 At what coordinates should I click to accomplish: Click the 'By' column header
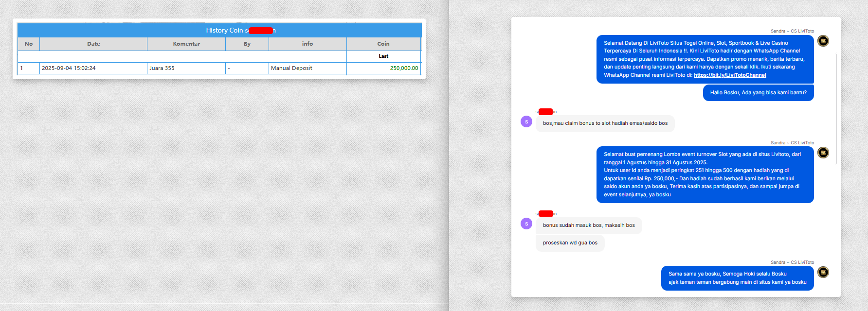click(x=247, y=44)
